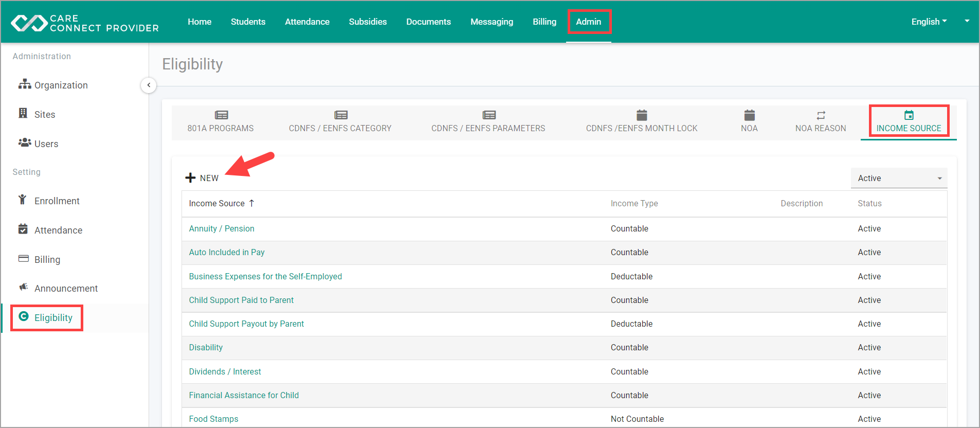Open the Financial Assistance for Child link
The width and height of the screenshot is (980, 428).
(x=244, y=395)
